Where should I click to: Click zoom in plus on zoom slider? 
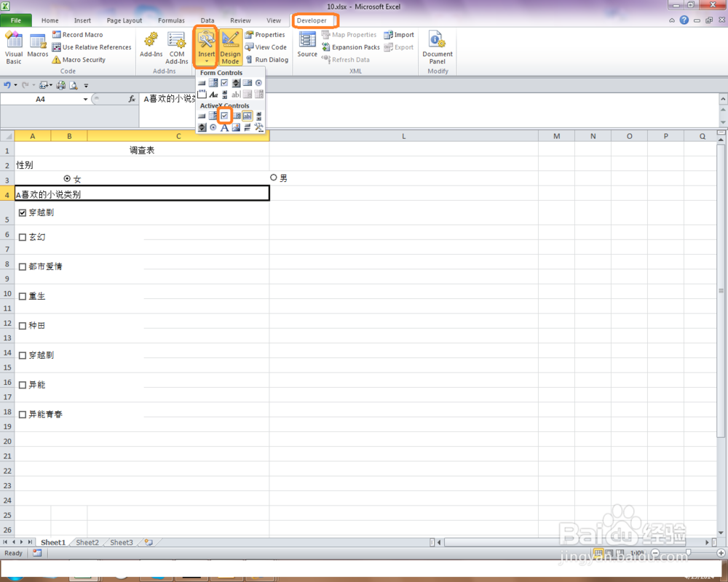(721, 553)
